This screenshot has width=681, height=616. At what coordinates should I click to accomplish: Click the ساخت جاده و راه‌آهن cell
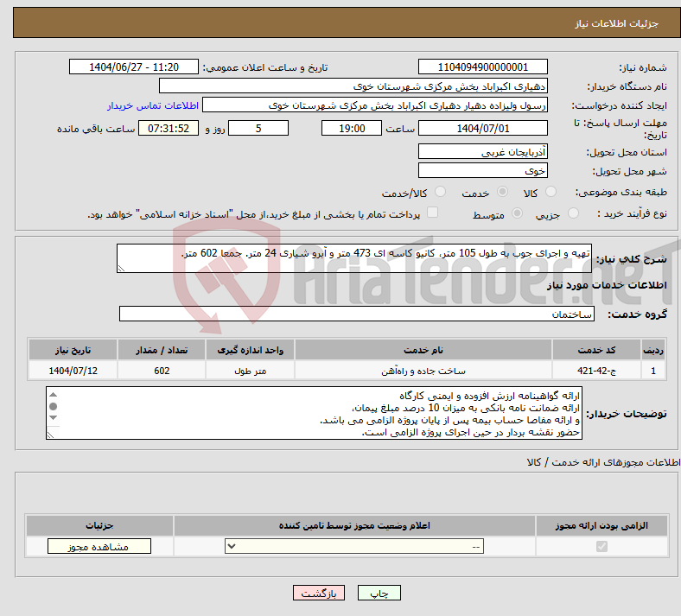pyautogui.click(x=423, y=371)
